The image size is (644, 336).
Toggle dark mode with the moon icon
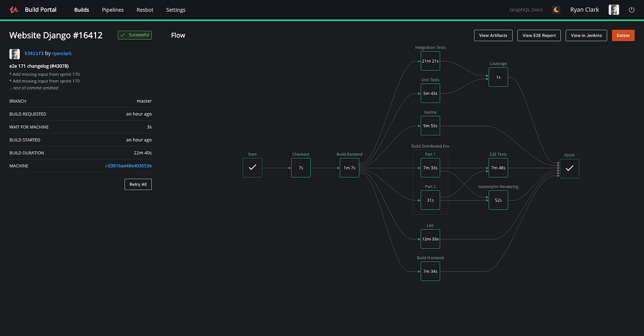[x=556, y=9]
